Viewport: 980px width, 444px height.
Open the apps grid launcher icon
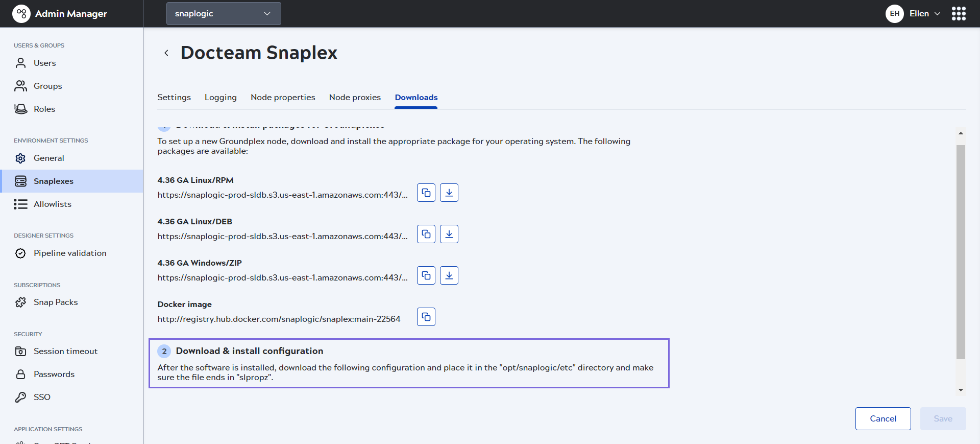(958, 14)
